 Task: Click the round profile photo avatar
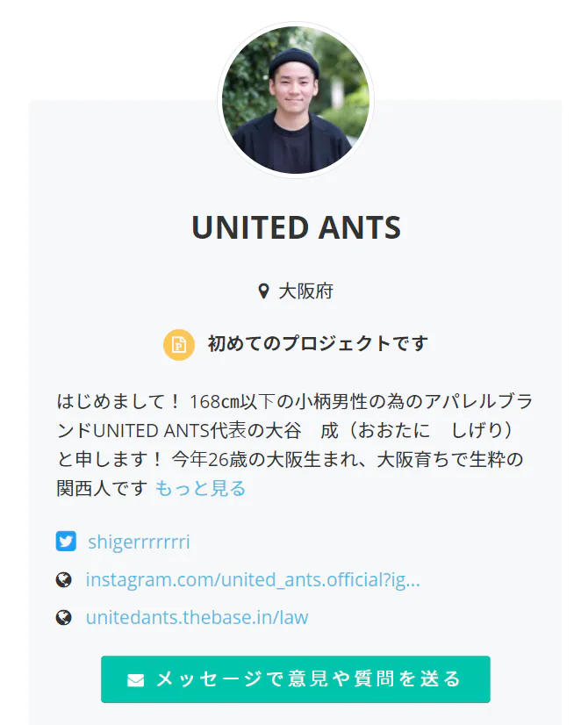[296, 100]
